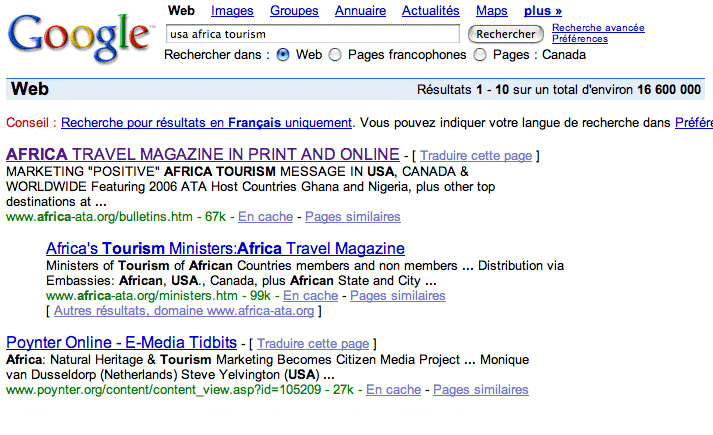Open Africa's Tourism Ministers result

click(x=225, y=248)
